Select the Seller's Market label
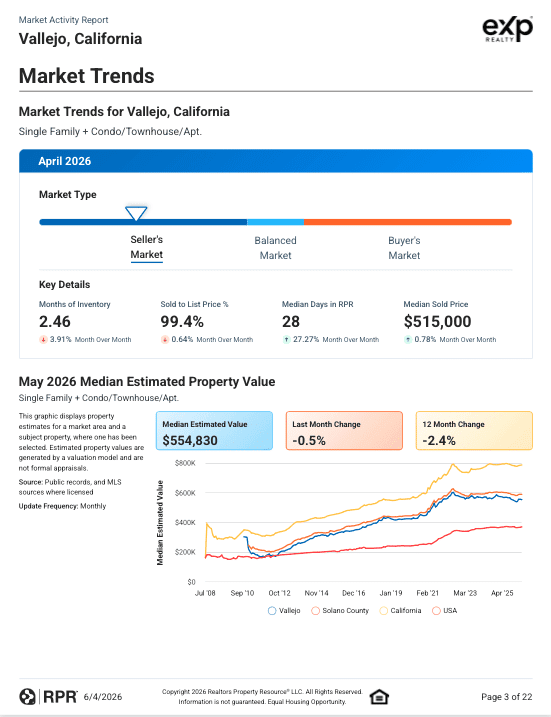 (146, 247)
